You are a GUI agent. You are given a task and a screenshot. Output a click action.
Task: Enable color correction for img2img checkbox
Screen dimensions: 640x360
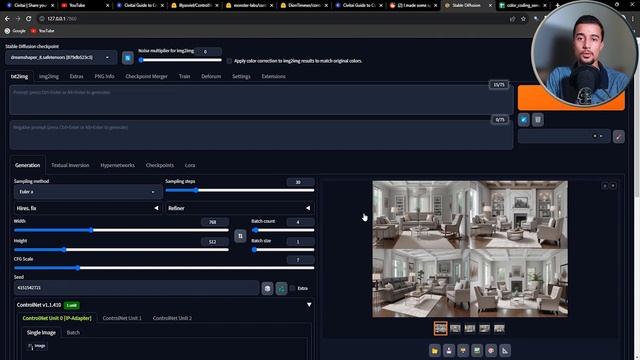coord(229,61)
